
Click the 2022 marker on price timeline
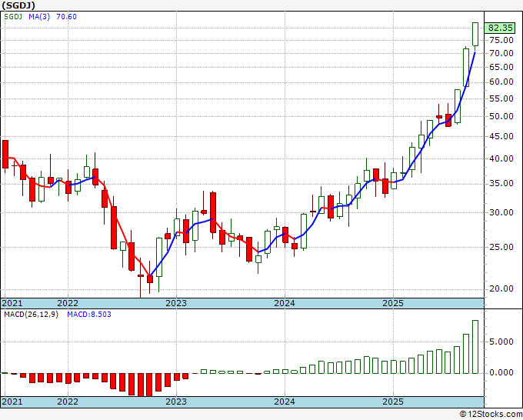click(68, 303)
